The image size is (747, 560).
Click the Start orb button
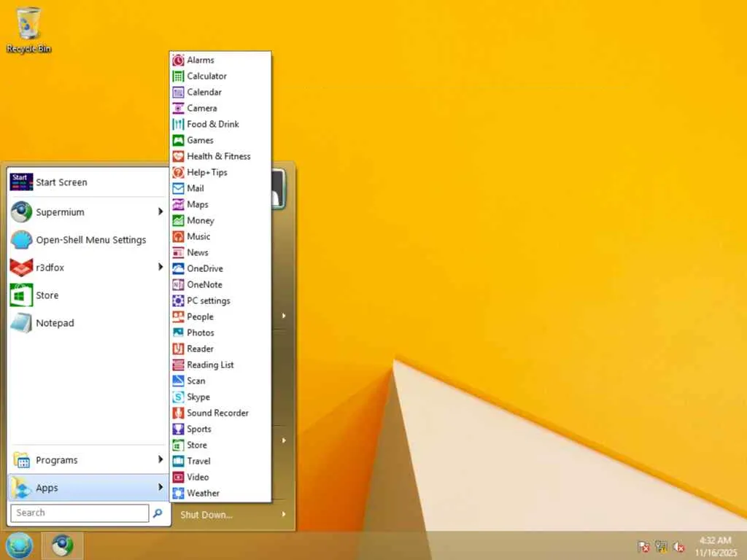click(19, 545)
